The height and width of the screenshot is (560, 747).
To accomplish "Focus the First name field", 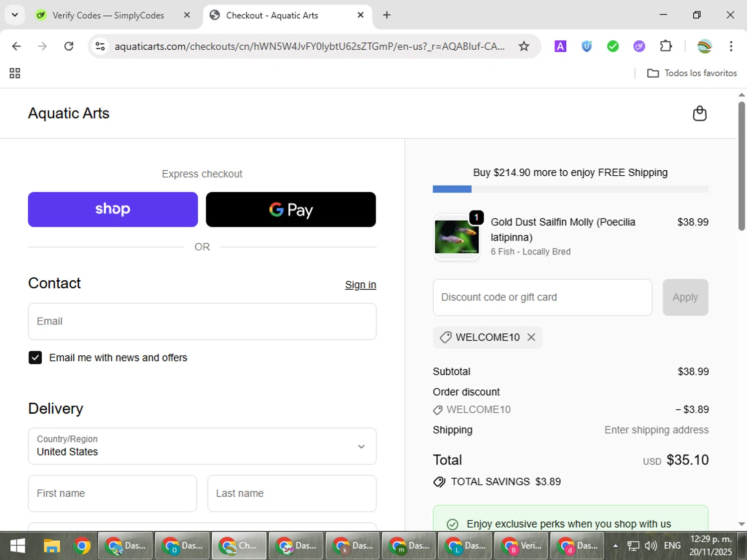I will pos(113,493).
